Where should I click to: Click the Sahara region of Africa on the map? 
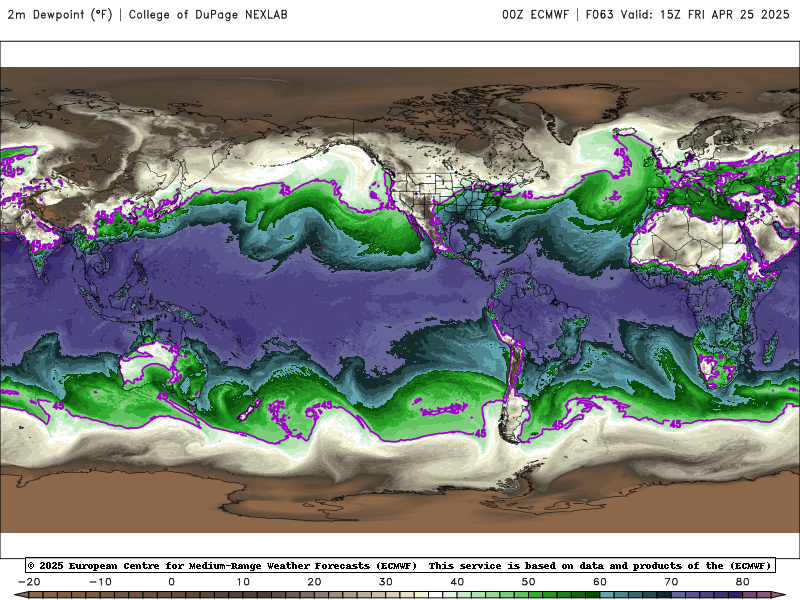tap(689, 240)
